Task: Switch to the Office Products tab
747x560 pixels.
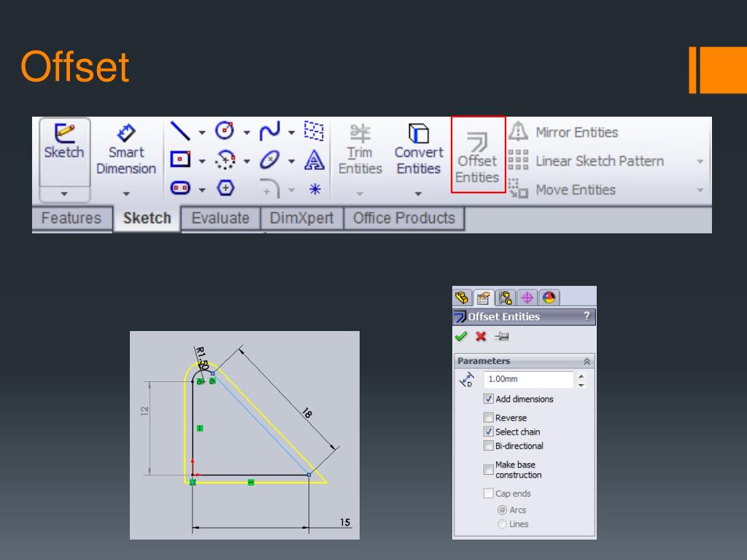Action: (x=404, y=218)
